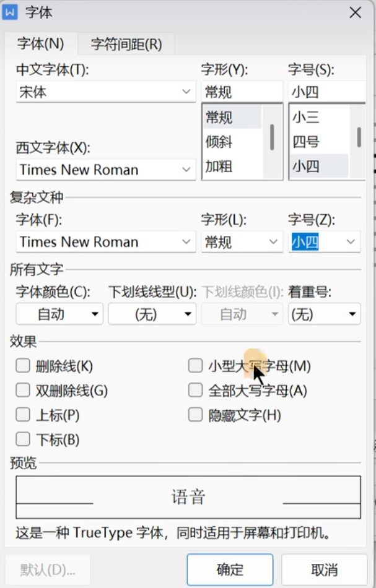Screen dimensions: 376x588
Task: Enable the 隐藏文字(H) checkbox
Action: [196, 415]
